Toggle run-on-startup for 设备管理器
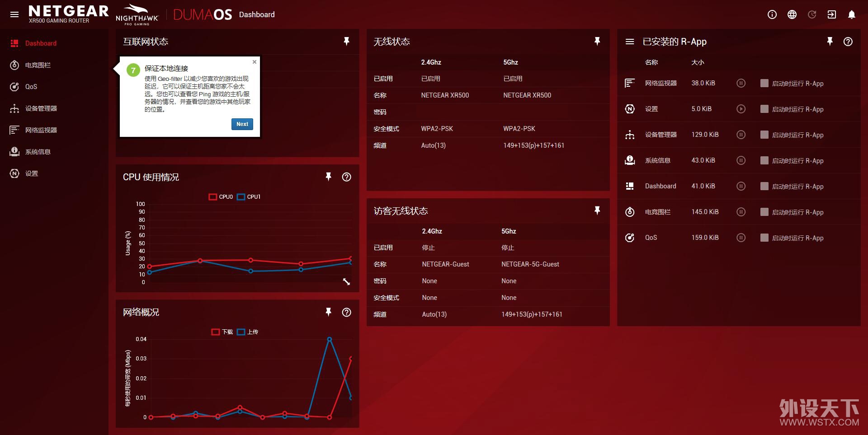Viewport: 868px width, 435px height. point(764,135)
